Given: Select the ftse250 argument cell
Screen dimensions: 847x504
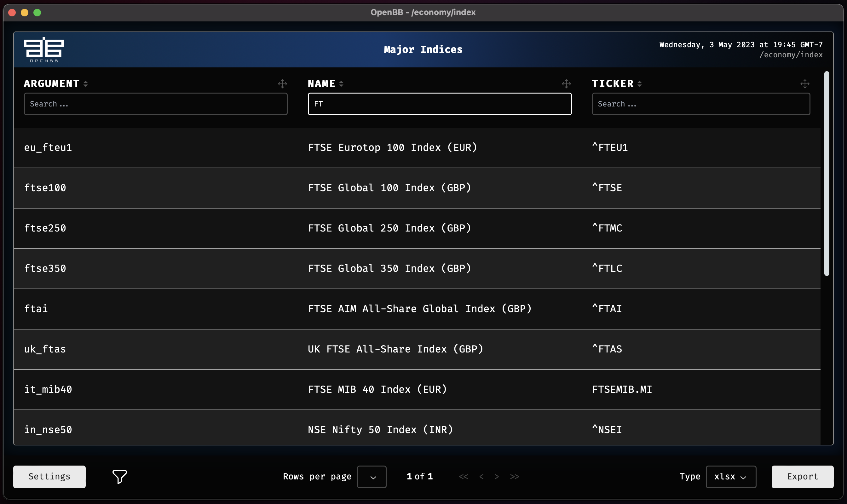Looking at the screenshot, I should coord(45,228).
